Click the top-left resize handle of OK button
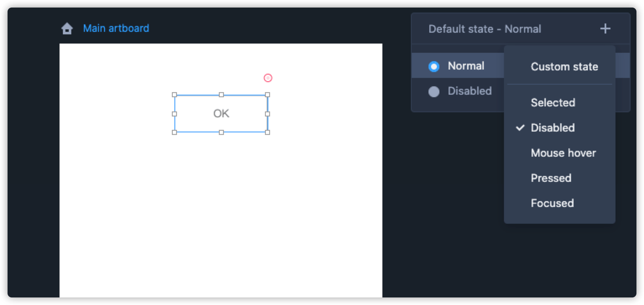The width and height of the screenshot is (644, 305). (x=175, y=95)
